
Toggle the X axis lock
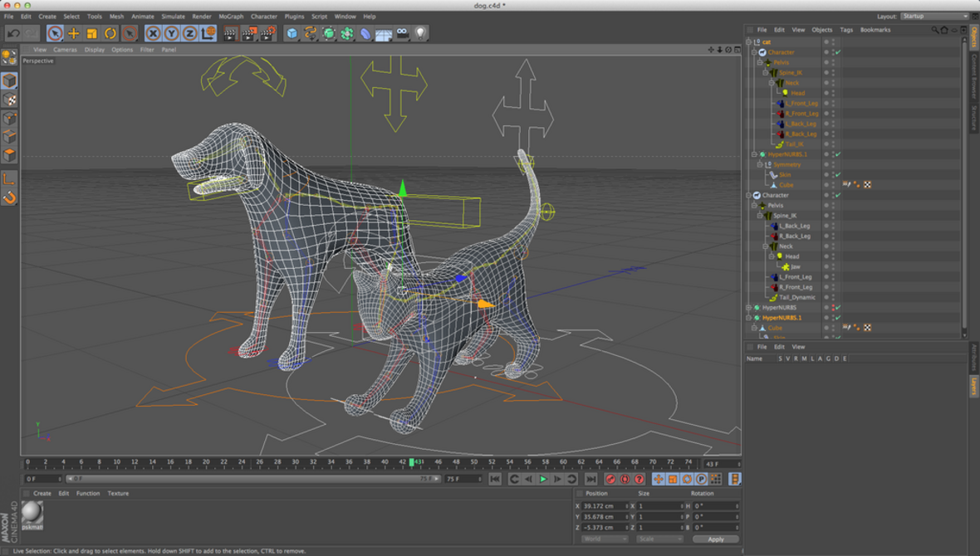153,33
